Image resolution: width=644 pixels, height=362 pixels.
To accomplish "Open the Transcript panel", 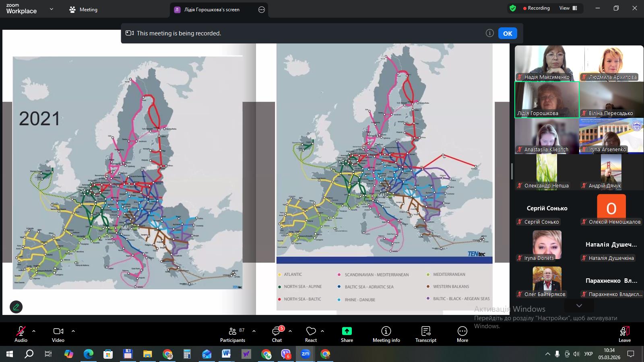I will click(425, 334).
